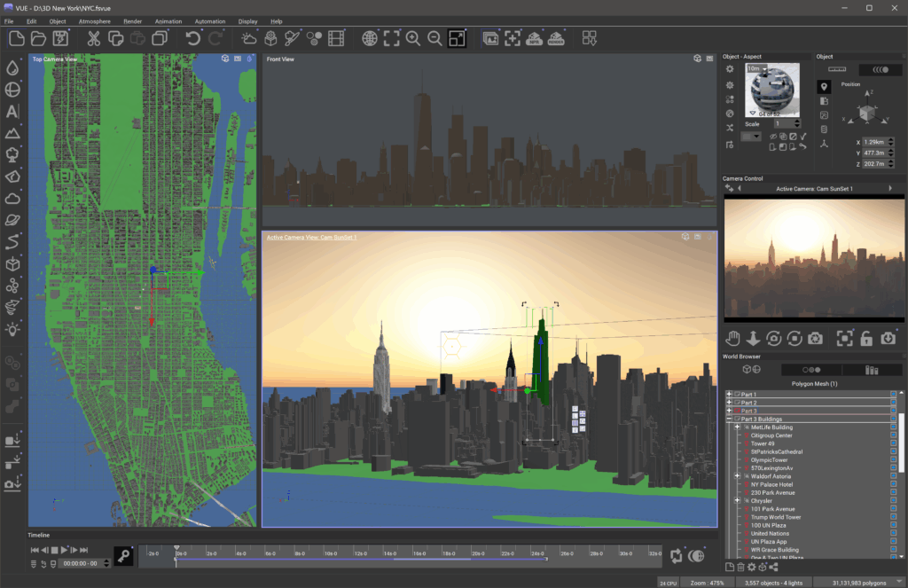908x588 pixels.
Task: Click the pan hand icon in Camera Control
Action: click(733, 338)
